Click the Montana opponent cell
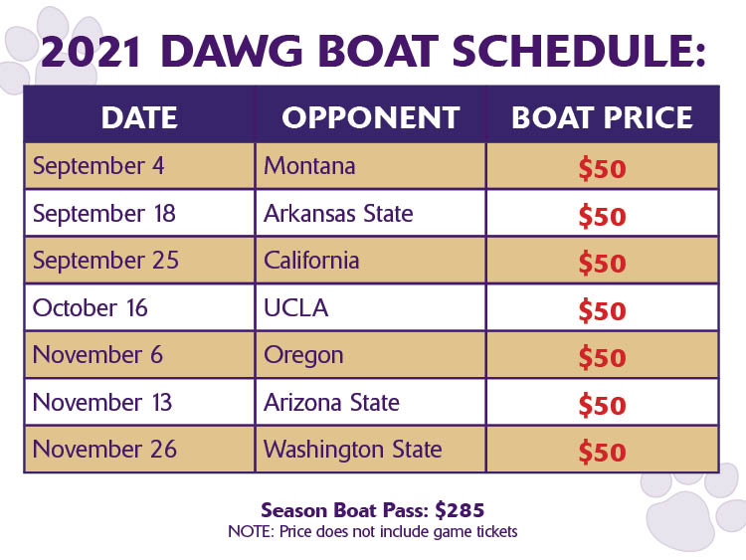Image resolution: width=746 pixels, height=560 pixels. [x=371, y=166]
